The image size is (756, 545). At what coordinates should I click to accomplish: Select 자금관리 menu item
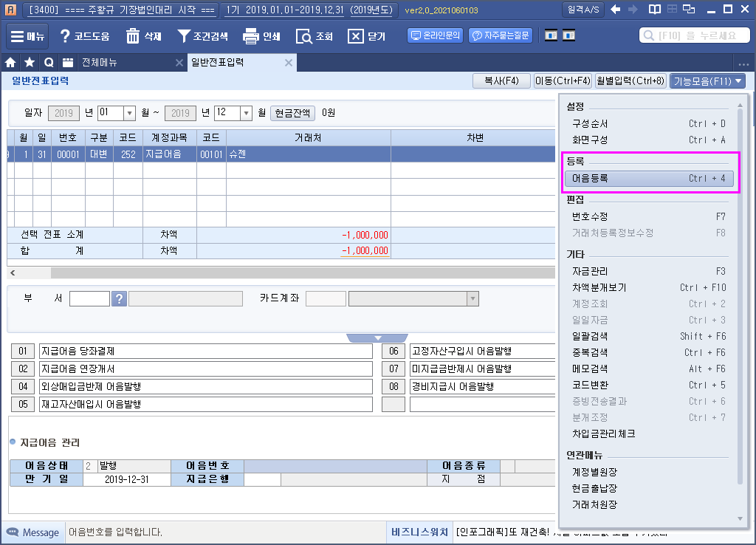(648, 271)
